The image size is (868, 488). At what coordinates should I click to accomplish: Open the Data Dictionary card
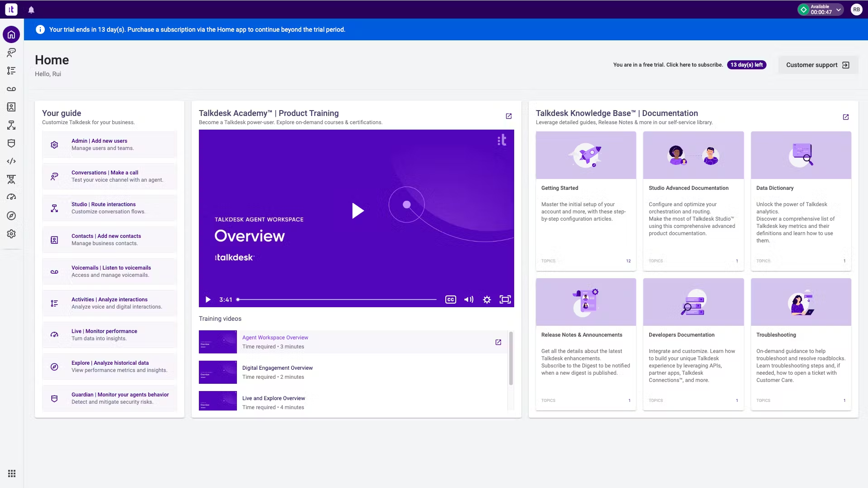[801, 201]
